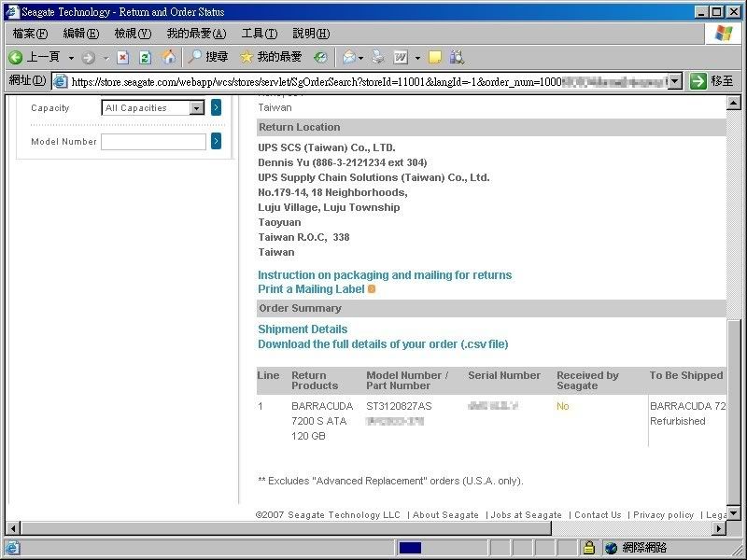Viewport: 747px width, 560px height.
Task: Submit the Capacity search arrow button
Action: click(216, 107)
